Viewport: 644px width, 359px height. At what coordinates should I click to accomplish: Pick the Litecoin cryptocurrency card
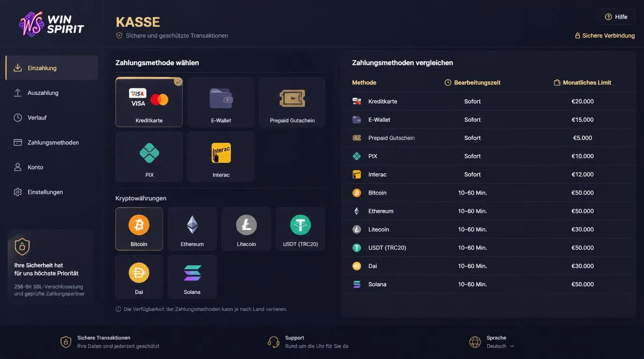246,229
